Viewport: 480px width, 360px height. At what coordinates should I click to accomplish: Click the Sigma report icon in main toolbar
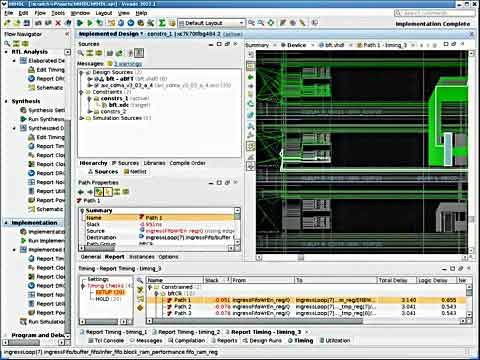[x=162, y=23]
